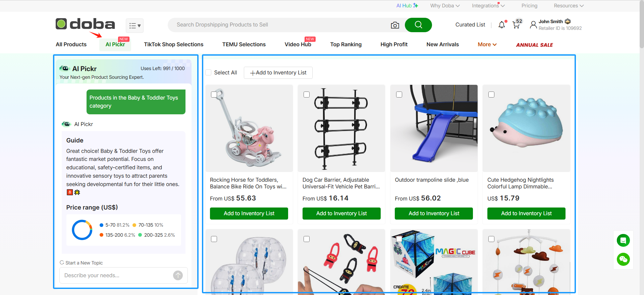
Task: Open the shopping cart icon
Action: pos(517,24)
